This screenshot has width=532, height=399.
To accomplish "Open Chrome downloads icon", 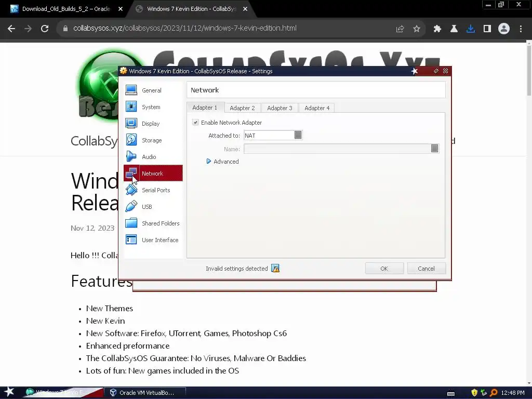I will 471,29.
